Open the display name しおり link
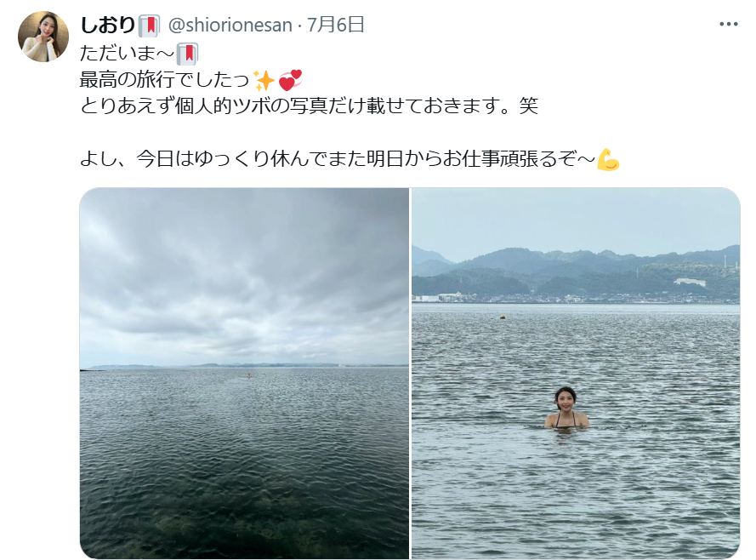756x560 pixels. coord(107,25)
